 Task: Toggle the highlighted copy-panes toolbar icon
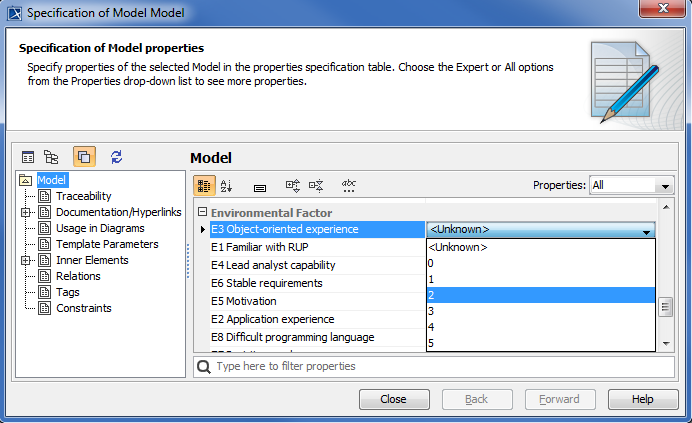coord(84,157)
